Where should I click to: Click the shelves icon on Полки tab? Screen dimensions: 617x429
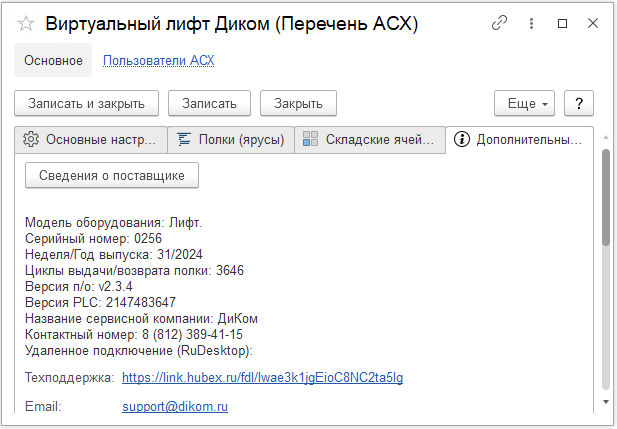coord(184,139)
